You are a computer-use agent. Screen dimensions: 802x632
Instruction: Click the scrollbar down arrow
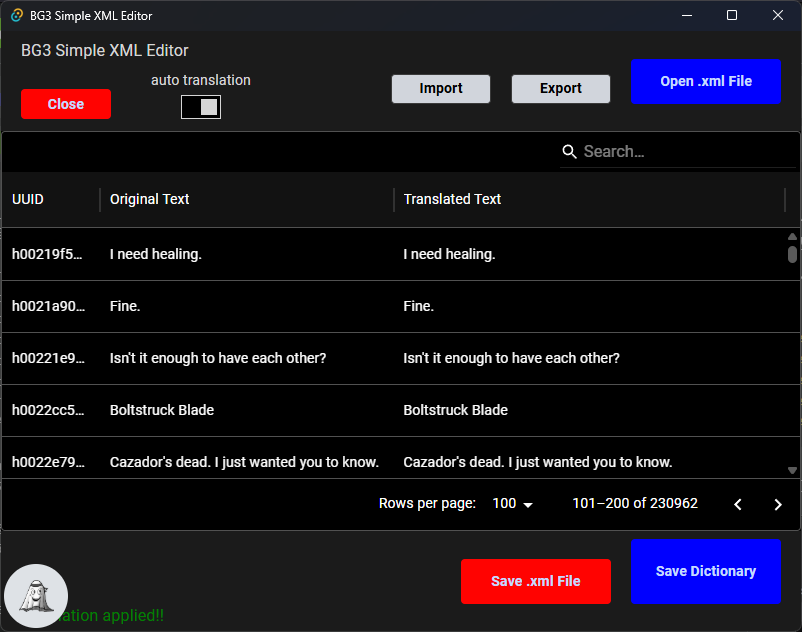tap(793, 468)
